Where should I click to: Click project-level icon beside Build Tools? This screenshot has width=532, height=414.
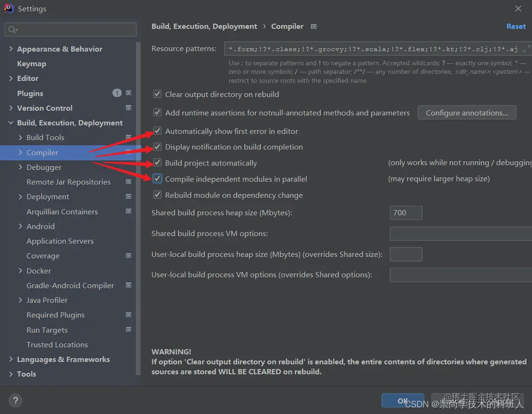128,137
